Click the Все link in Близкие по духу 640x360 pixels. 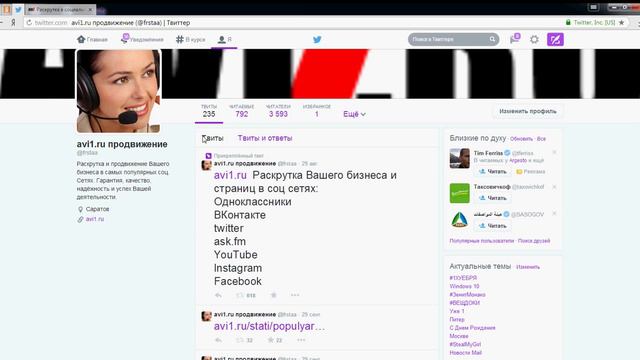pos(541,139)
